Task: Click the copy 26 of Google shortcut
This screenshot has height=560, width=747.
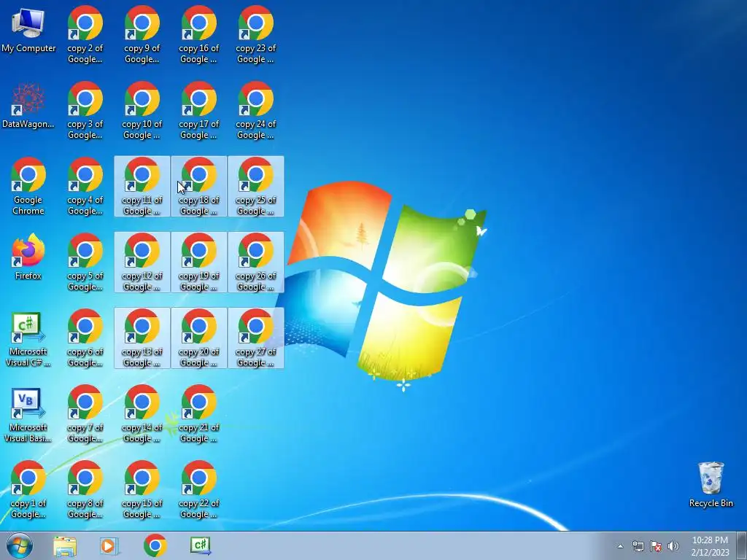Action: coord(256,262)
